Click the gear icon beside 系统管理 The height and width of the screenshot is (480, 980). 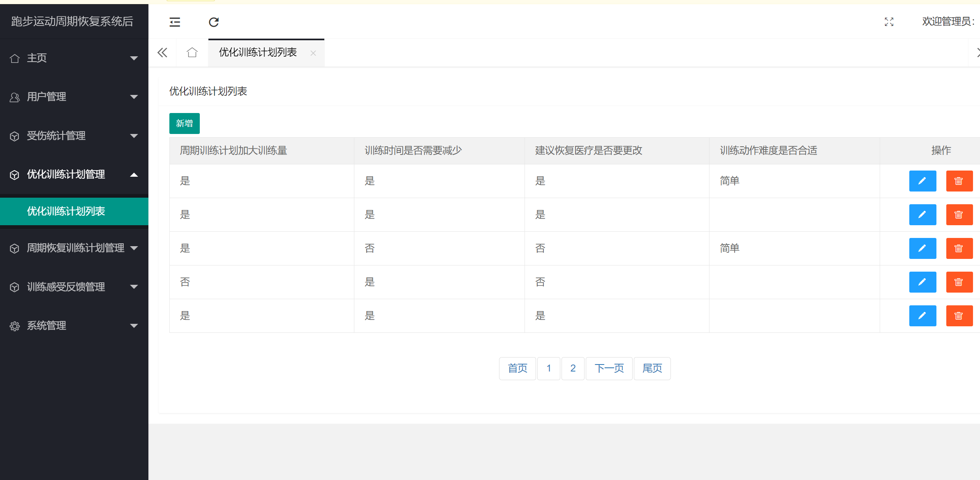point(15,325)
